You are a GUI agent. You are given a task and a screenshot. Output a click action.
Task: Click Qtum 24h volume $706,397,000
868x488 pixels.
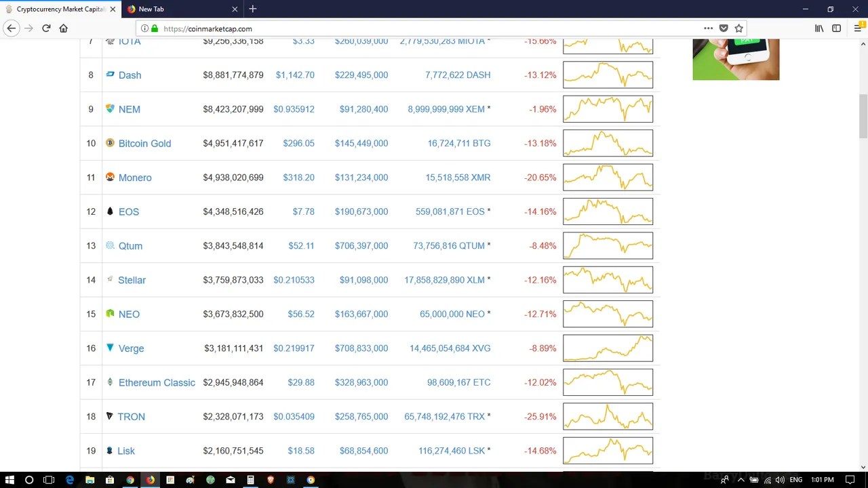click(x=361, y=246)
